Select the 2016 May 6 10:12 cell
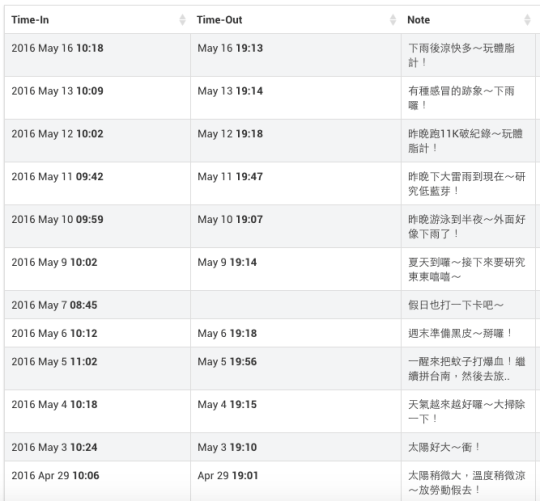 pyautogui.click(x=97, y=333)
